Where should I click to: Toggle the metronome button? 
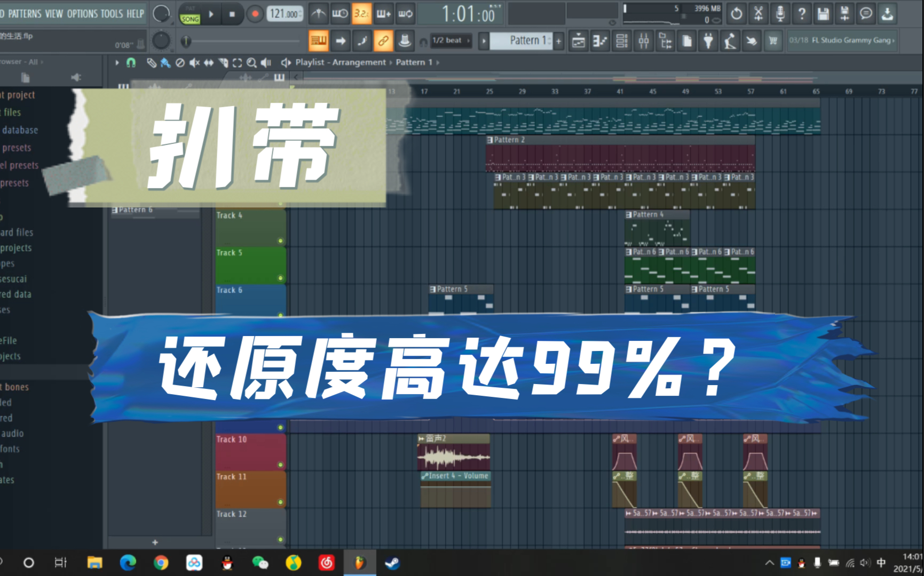(319, 14)
